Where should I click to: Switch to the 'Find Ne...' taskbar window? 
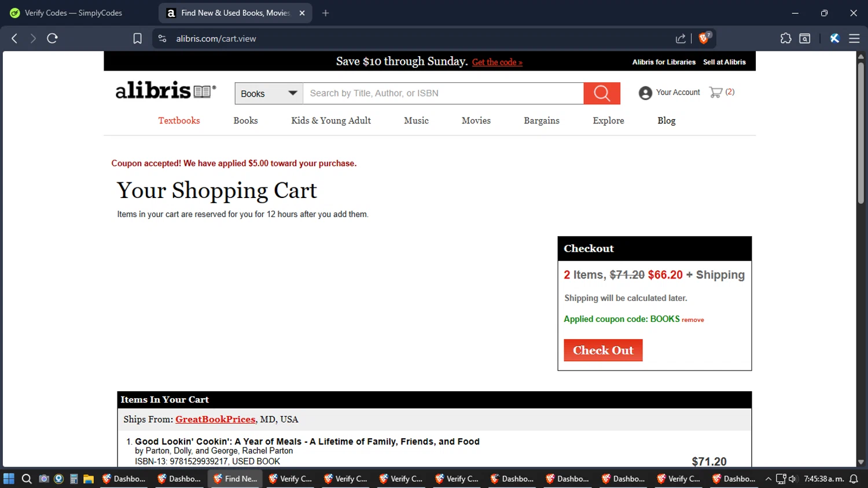pos(236,479)
